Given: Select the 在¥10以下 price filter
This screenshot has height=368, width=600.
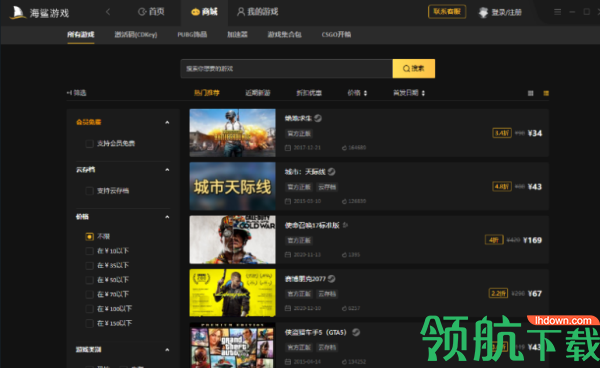Looking at the screenshot, I should [90, 251].
